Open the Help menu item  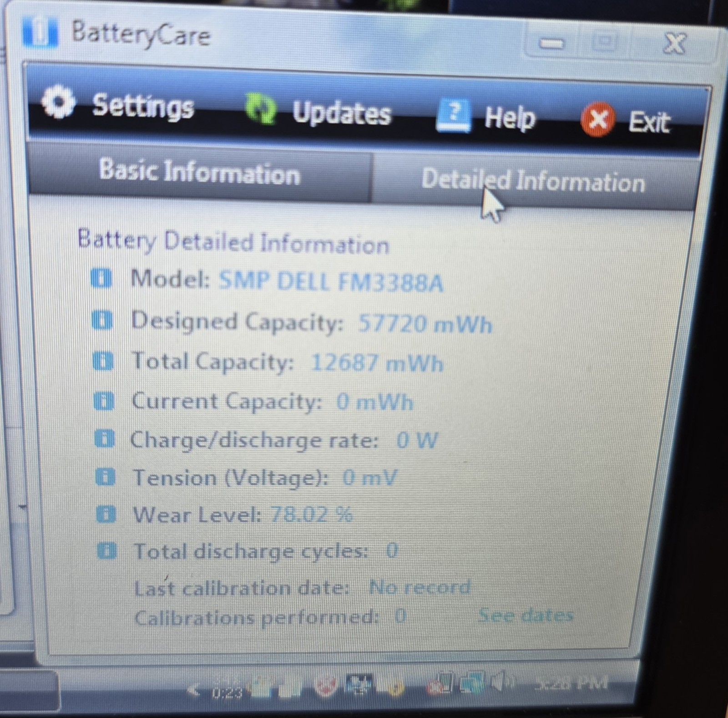click(x=510, y=118)
